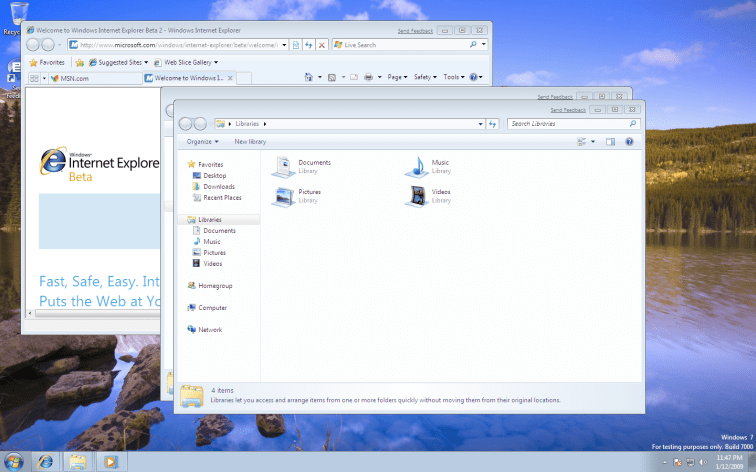The image size is (756, 472).
Task: Click the horizontal scrollbar in Internet Explorer page
Action: click(97, 313)
